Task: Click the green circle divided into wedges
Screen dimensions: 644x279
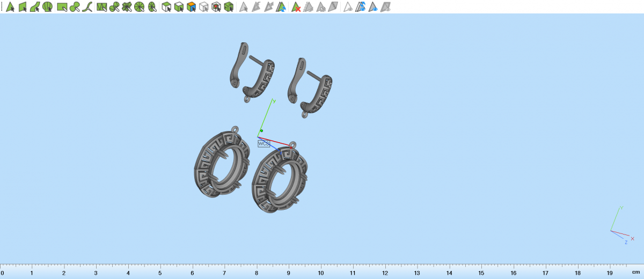Action: 139,7
